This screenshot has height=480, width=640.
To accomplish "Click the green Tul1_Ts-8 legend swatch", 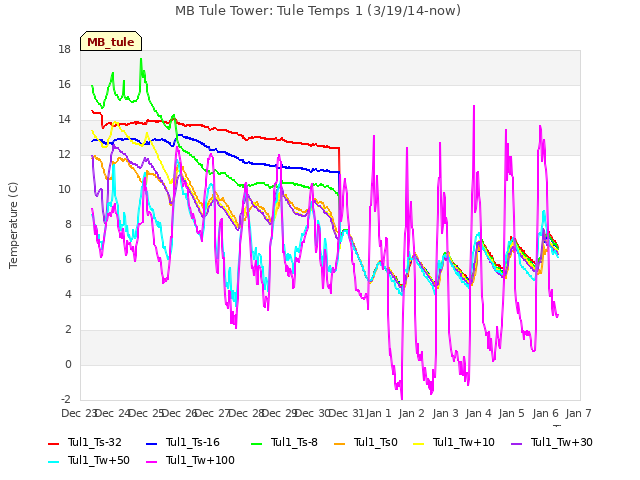I will click(256, 444).
